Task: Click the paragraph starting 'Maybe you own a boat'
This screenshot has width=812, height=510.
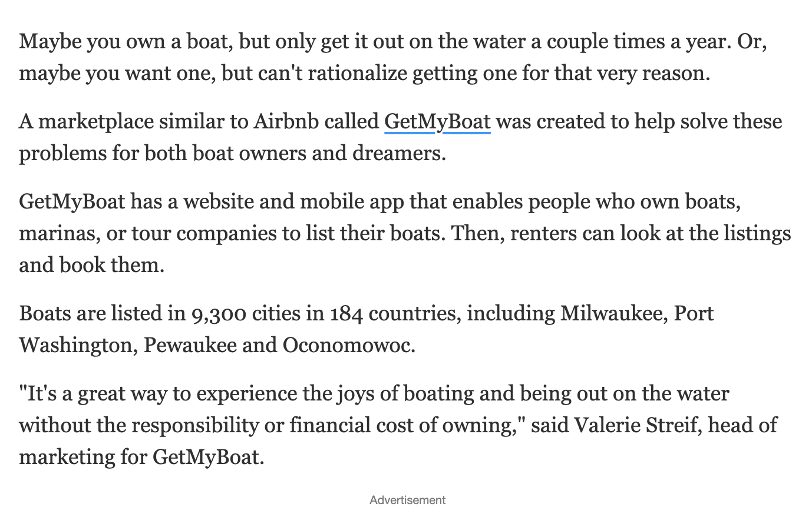Action: [392, 58]
